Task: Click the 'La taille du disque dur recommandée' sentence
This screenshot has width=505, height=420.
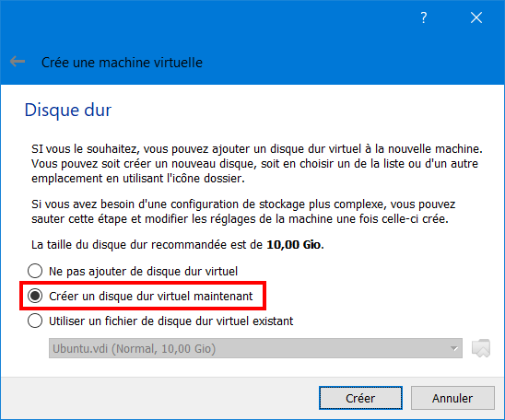Action: 178,245
